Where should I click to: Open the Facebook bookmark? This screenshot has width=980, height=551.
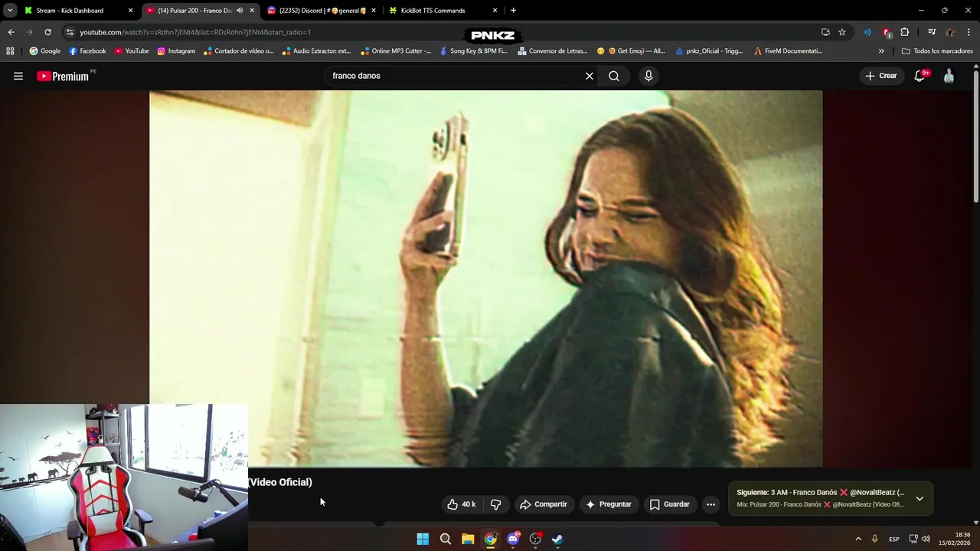tap(87, 51)
